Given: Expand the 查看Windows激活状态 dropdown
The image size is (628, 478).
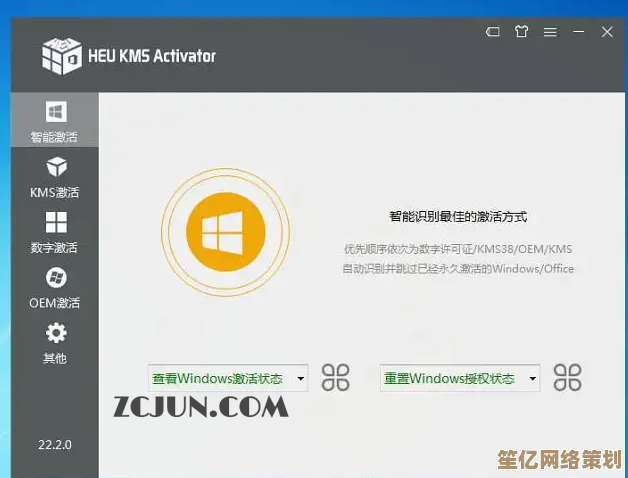Looking at the screenshot, I should coord(301,379).
